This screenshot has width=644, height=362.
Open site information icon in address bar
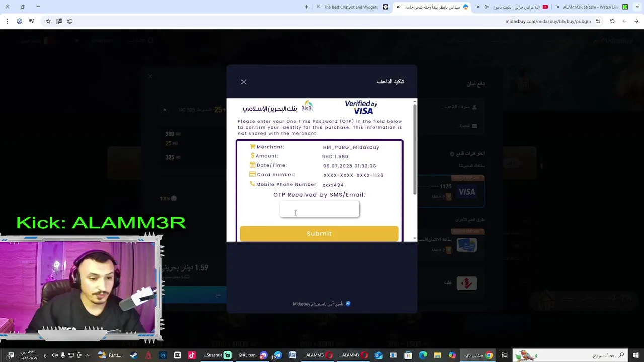pyautogui.click(x=598, y=21)
